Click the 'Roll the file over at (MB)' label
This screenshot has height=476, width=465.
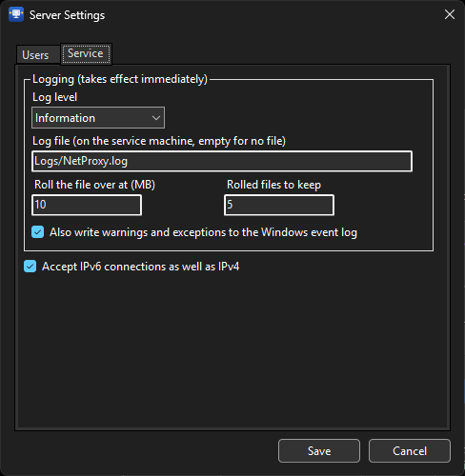[x=94, y=185]
